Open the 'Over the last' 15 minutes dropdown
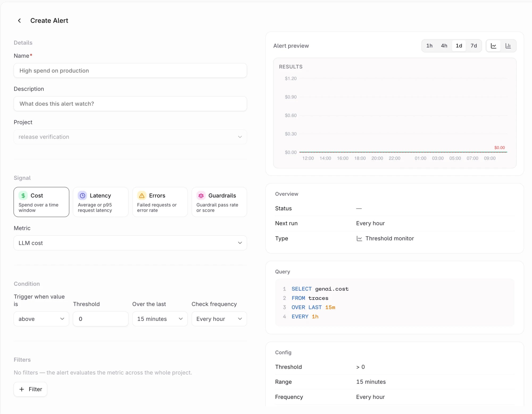 (x=160, y=319)
